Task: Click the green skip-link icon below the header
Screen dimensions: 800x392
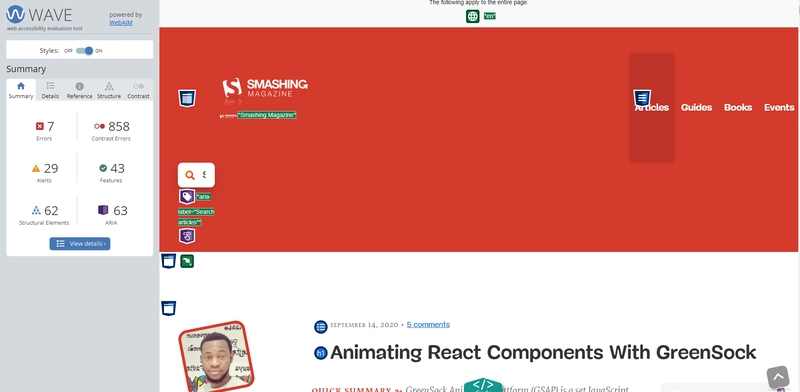Action: 187,261
